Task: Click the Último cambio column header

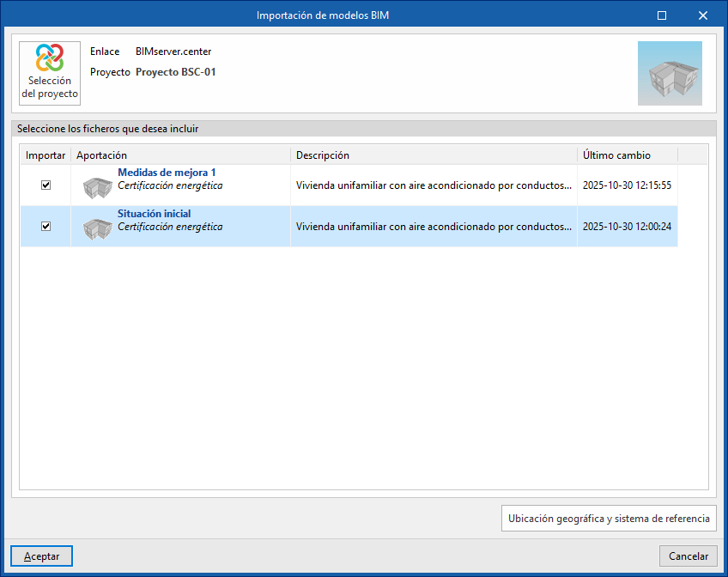Action: pyautogui.click(x=628, y=155)
